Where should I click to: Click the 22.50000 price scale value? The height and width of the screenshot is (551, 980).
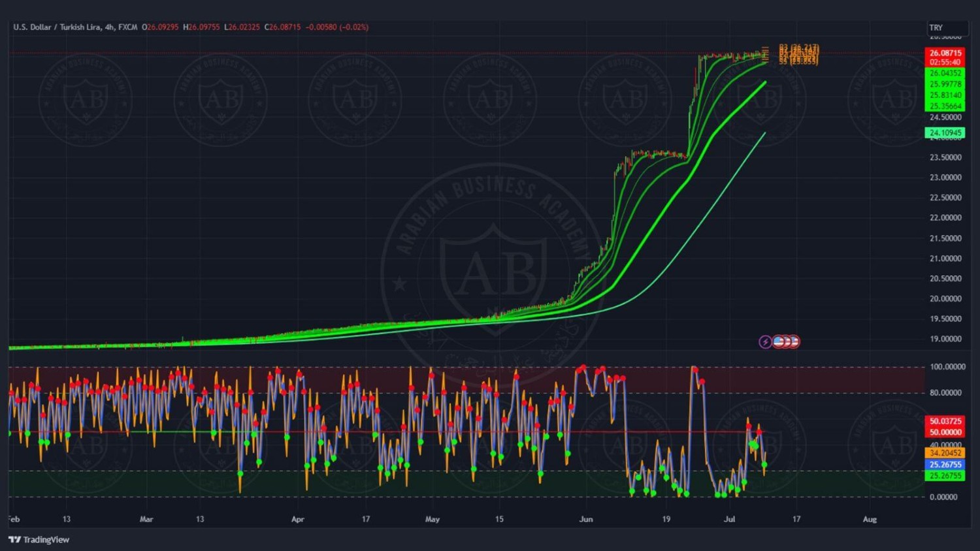945,198
